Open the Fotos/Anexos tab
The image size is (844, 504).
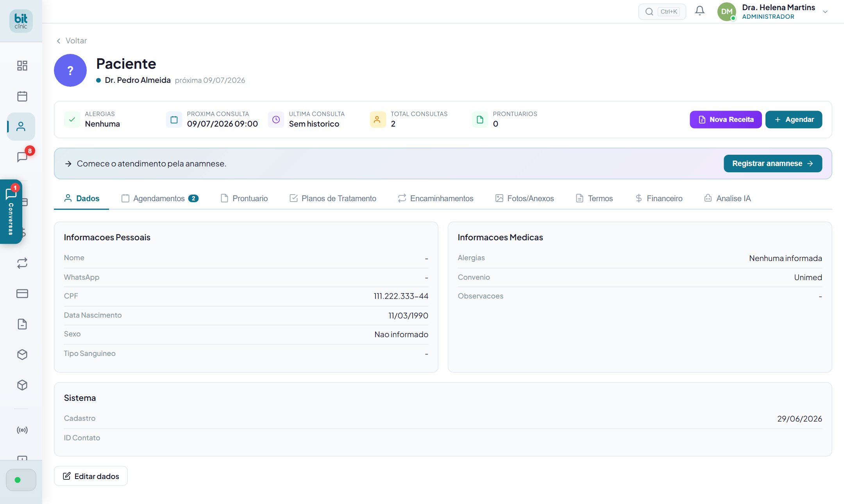point(525,198)
